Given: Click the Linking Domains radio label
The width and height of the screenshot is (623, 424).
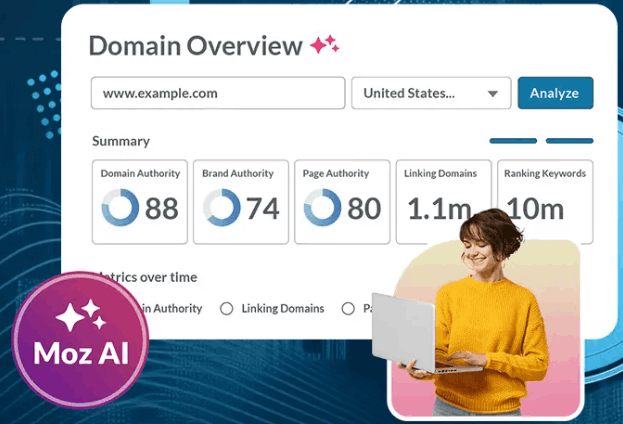Looking at the screenshot, I should (283, 308).
